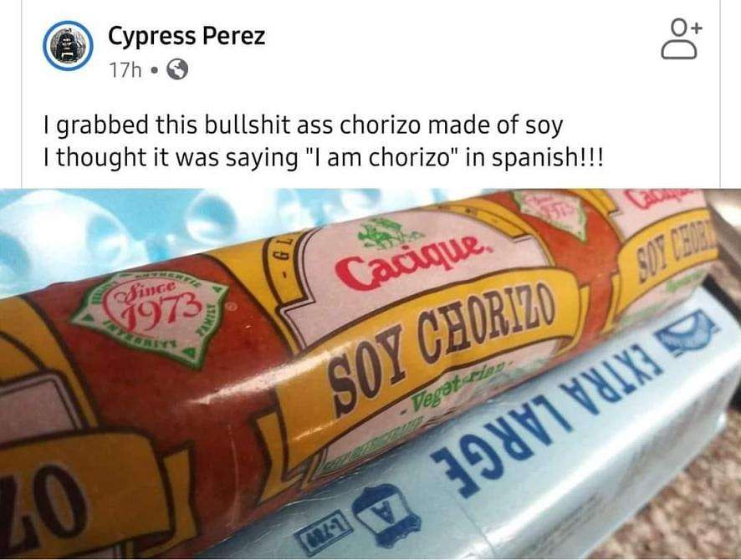Open the 17h post timestamp

coord(125,71)
